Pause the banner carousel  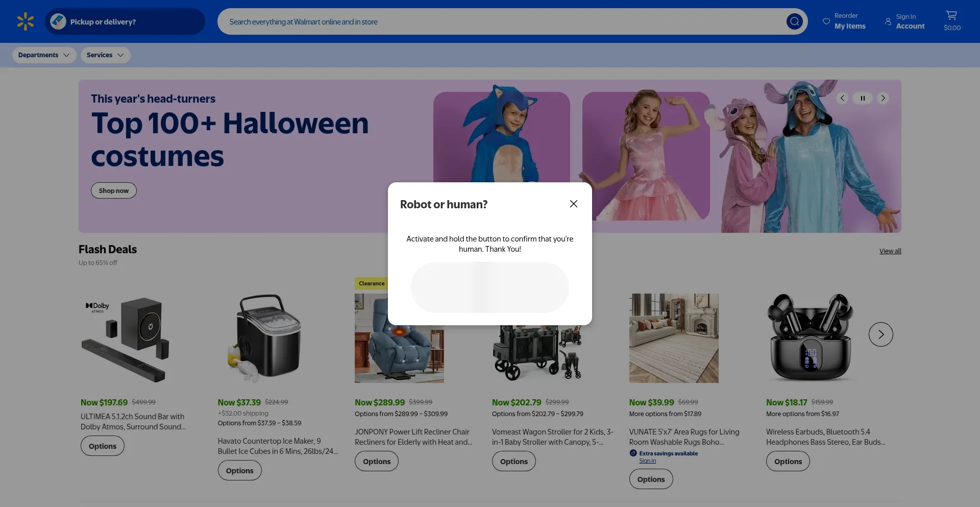point(863,98)
